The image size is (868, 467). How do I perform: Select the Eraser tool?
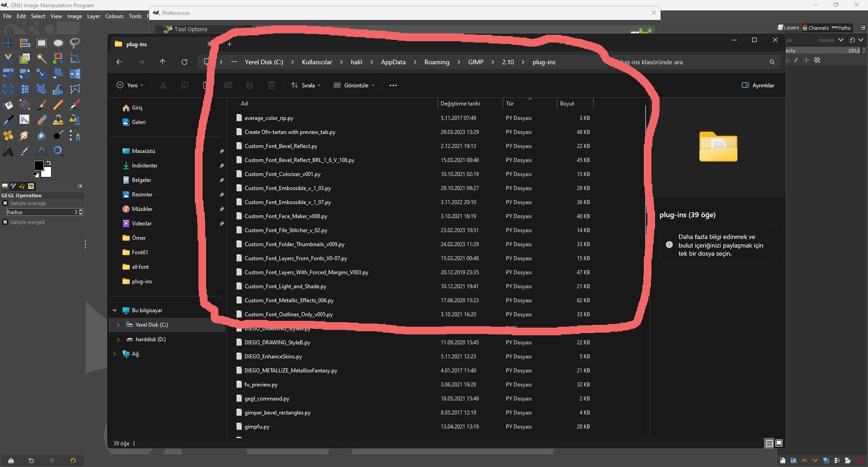(x=42, y=120)
